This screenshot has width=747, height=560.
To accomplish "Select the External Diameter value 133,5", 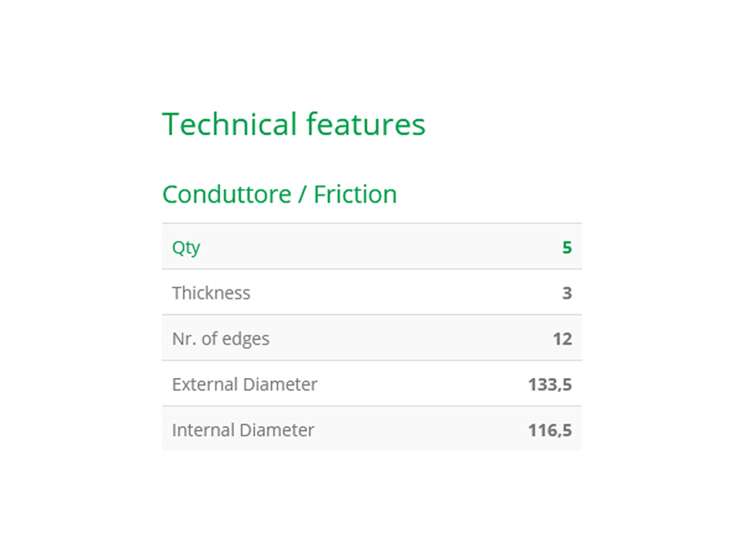I will point(550,385).
